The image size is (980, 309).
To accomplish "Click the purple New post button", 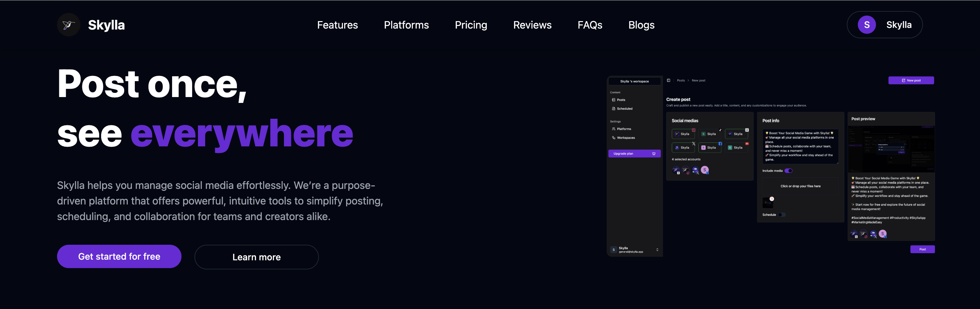I will pyautogui.click(x=911, y=80).
